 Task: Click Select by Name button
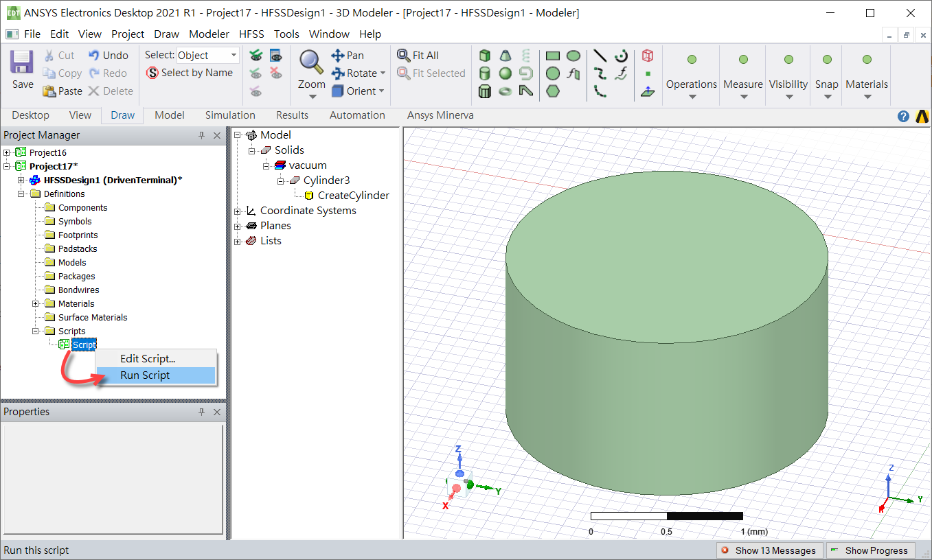tap(190, 73)
